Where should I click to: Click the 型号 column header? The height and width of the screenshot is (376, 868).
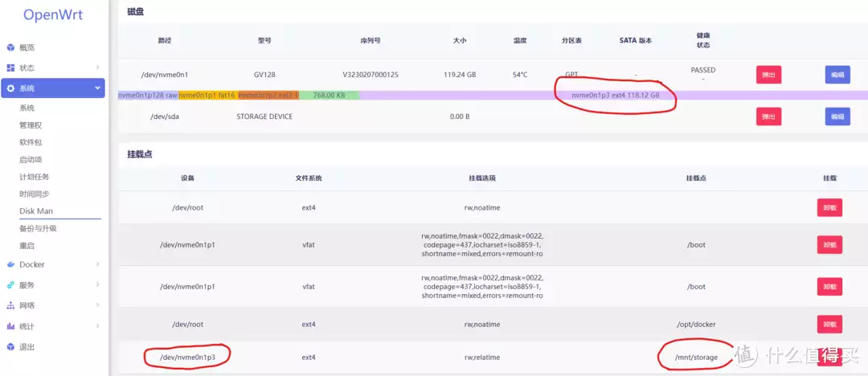coord(264,40)
